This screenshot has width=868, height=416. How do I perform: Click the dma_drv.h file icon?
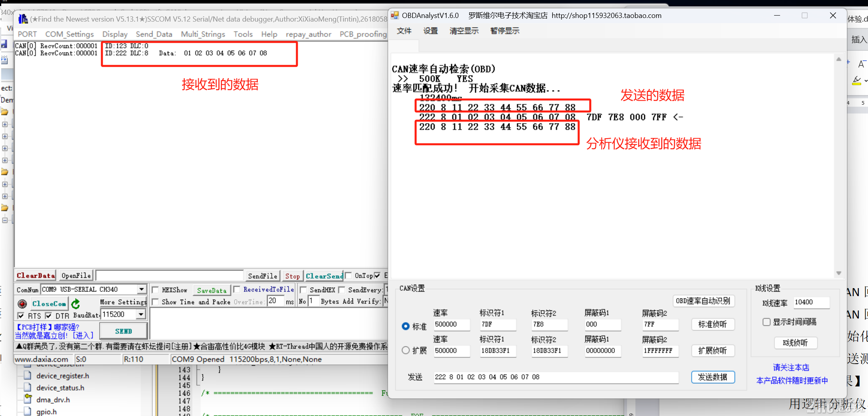tap(28, 399)
